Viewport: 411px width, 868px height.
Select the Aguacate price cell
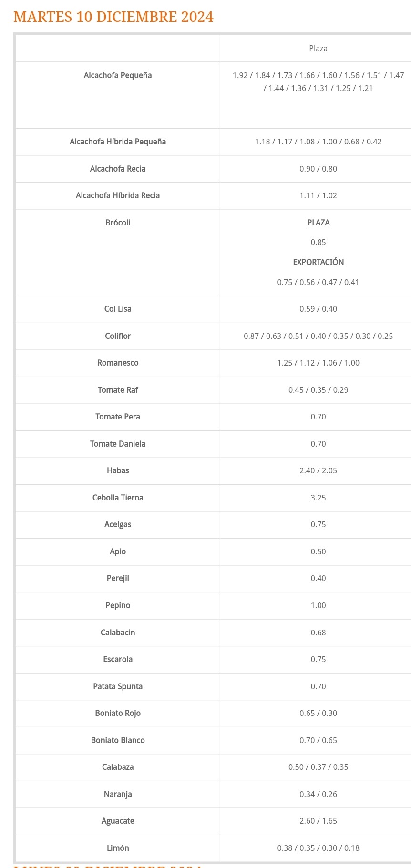click(318, 821)
